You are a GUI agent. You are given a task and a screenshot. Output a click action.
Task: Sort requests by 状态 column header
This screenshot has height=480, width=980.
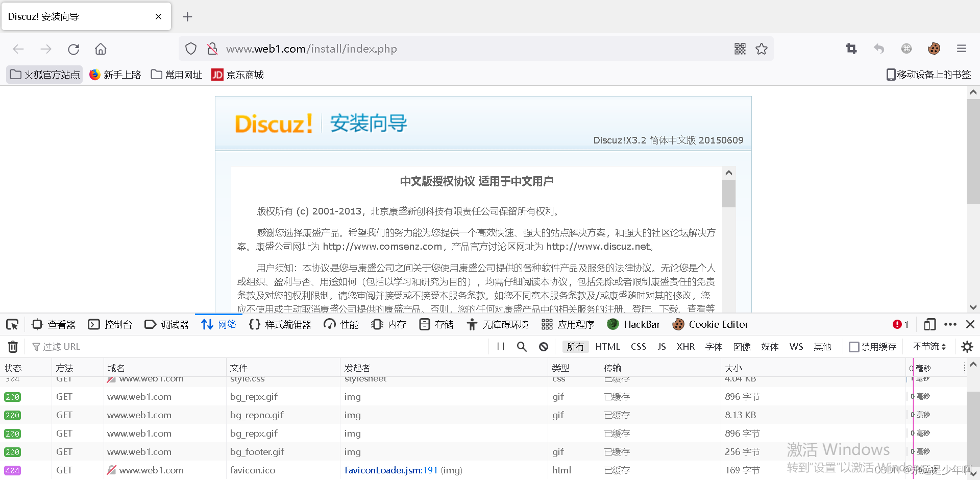pos(26,368)
